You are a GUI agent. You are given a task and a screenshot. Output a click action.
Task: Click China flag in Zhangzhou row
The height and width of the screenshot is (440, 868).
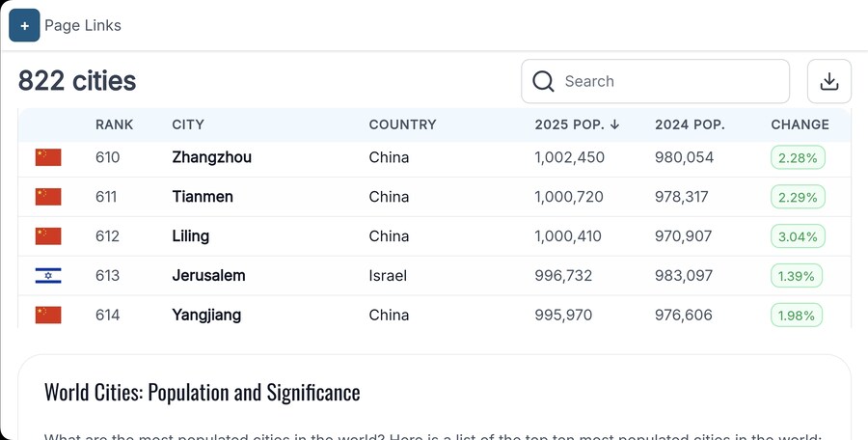(48, 157)
